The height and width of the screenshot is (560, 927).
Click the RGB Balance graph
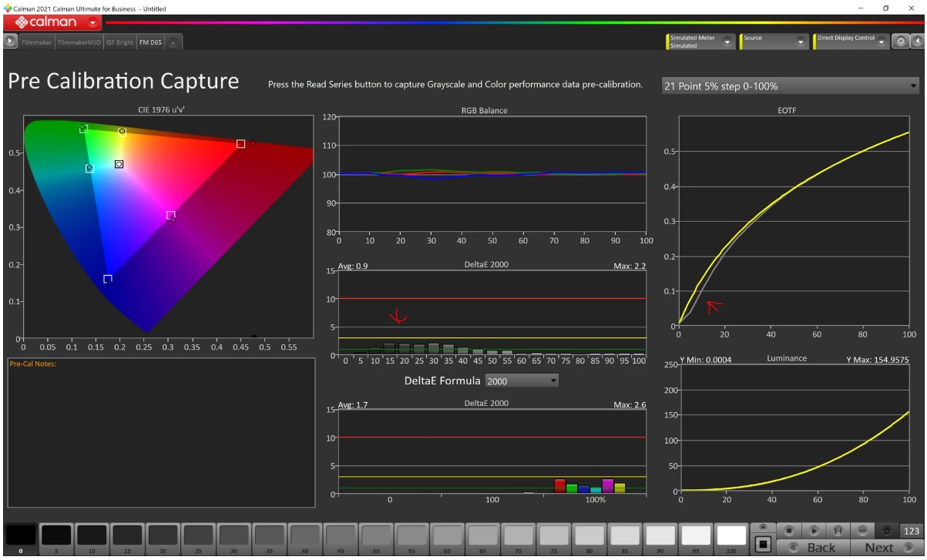[492, 174]
